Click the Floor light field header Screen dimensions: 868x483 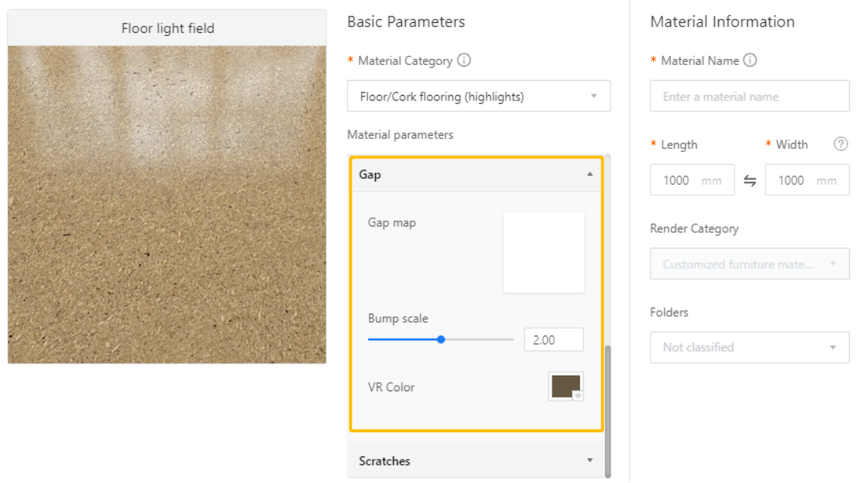click(x=167, y=28)
